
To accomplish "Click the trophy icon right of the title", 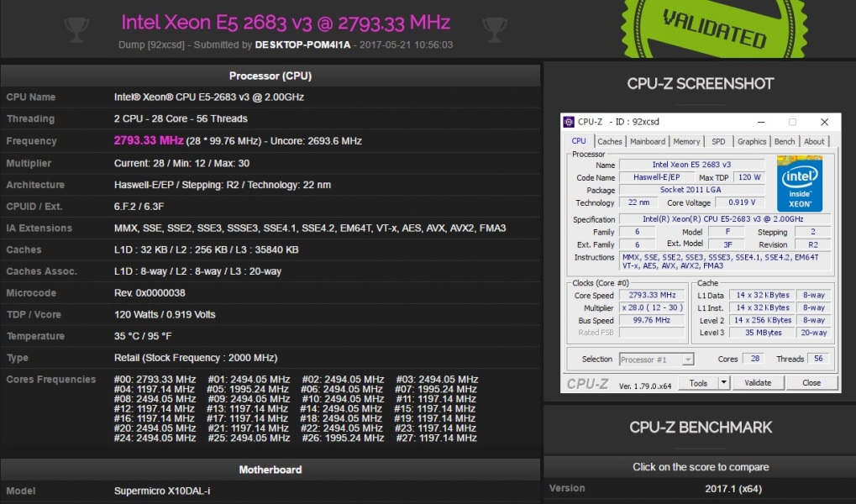I will tap(495, 29).
